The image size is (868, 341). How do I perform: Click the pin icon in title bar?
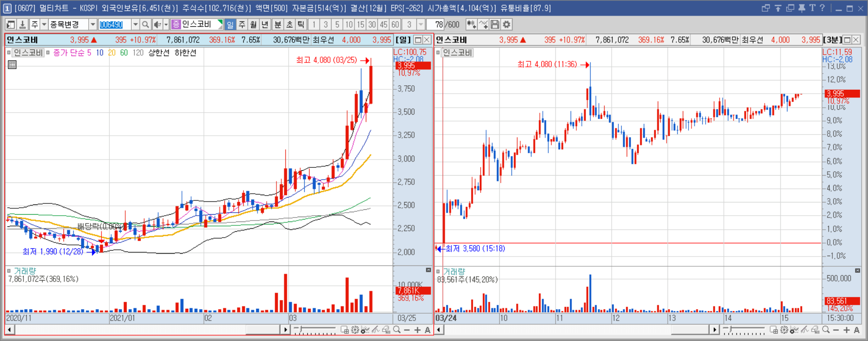point(801,8)
